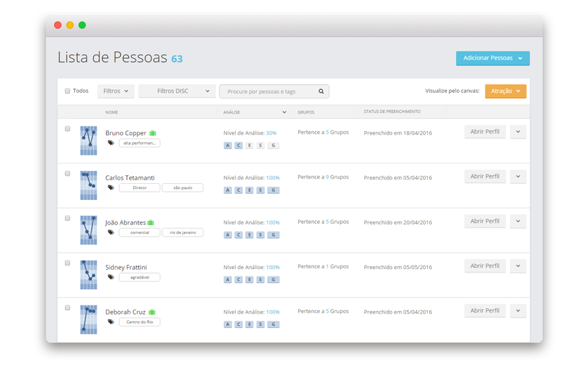Click the E analysis badge for João Abrantes
The image size is (588, 365).
coord(249,235)
